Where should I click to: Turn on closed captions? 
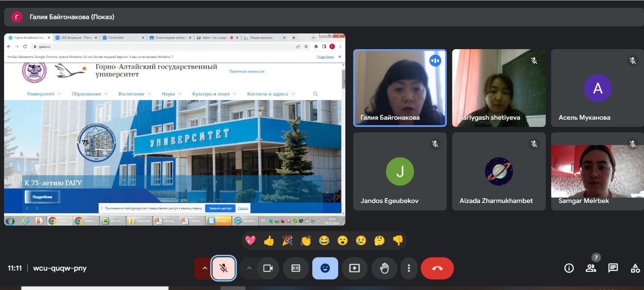[295, 268]
